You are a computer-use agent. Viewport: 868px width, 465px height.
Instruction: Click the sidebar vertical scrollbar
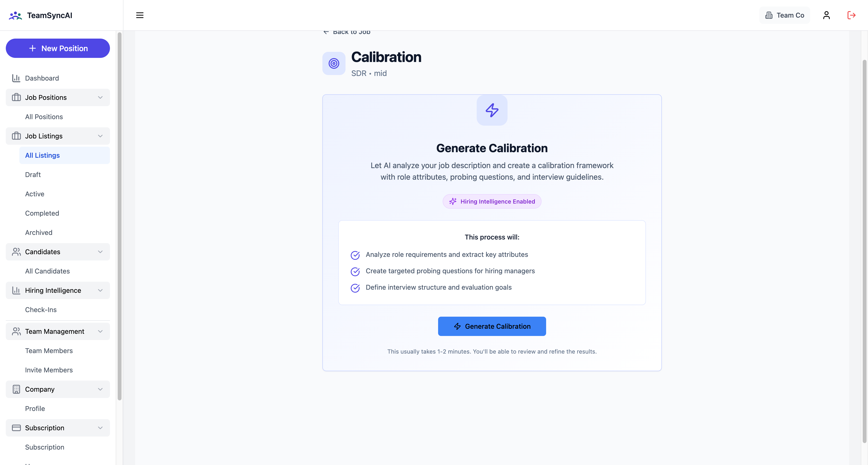pos(119,216)
